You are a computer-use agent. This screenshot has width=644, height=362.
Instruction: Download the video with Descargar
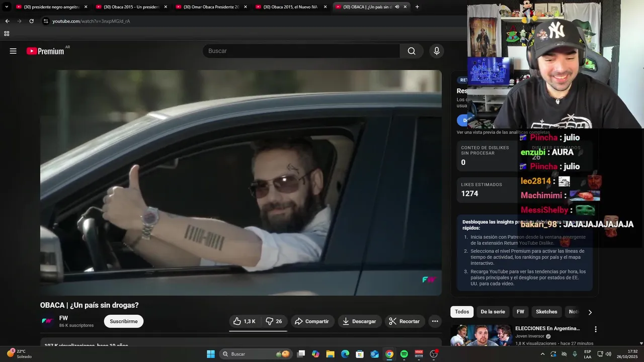point(359,321)
